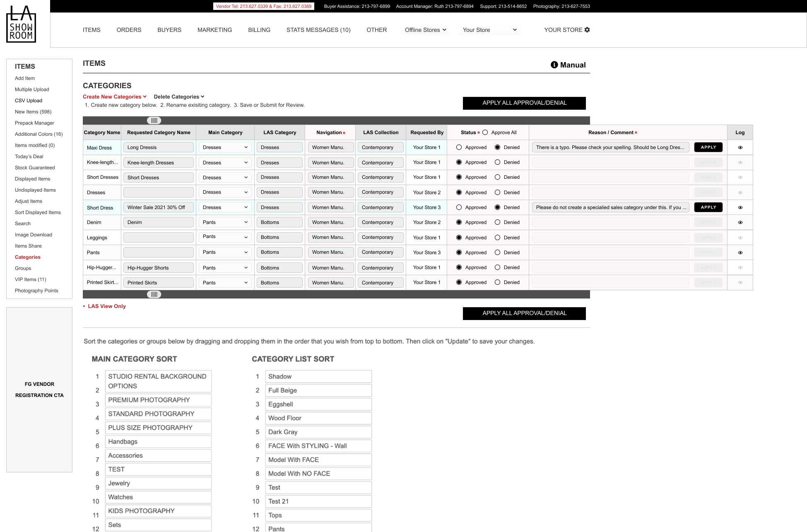Open Prepack Manager in the sidebar
The width and height of the screenshot is (807, 532).
tap(34, 123)
